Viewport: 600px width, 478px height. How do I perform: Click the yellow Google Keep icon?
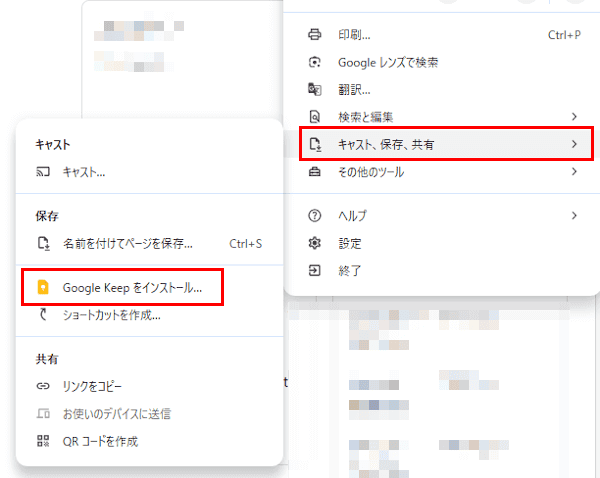[x=43, y=288]
